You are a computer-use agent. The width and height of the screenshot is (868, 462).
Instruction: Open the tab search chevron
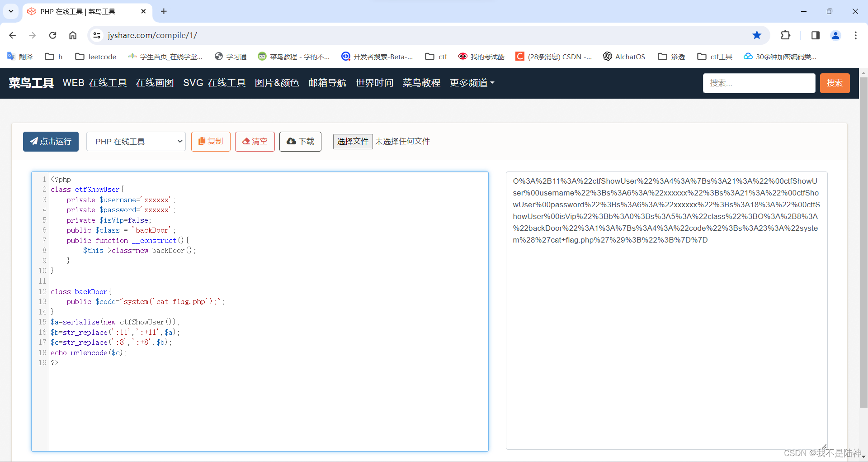(11, 11)
